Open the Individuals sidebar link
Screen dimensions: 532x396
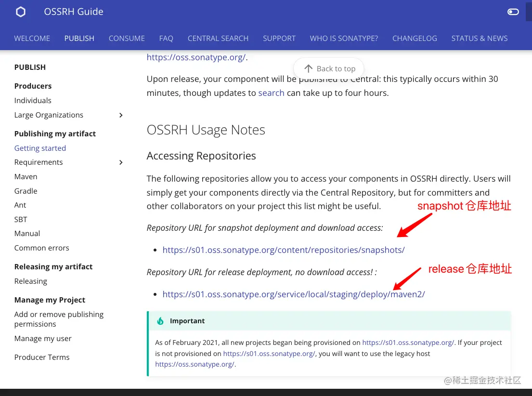[33, 101]
